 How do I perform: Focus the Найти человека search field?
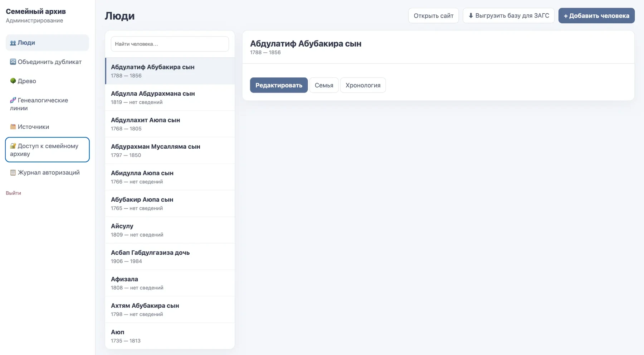(x=170, y=44)
